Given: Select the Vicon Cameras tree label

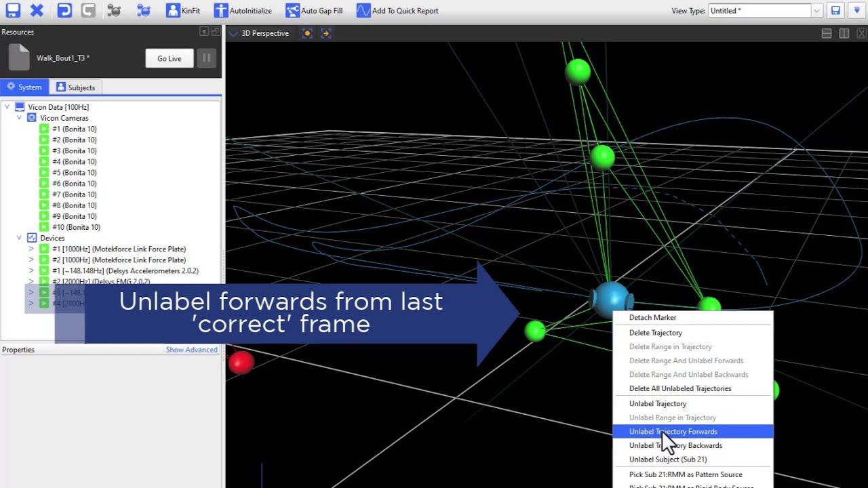Looking at the screenshot, I should point(64,118).
